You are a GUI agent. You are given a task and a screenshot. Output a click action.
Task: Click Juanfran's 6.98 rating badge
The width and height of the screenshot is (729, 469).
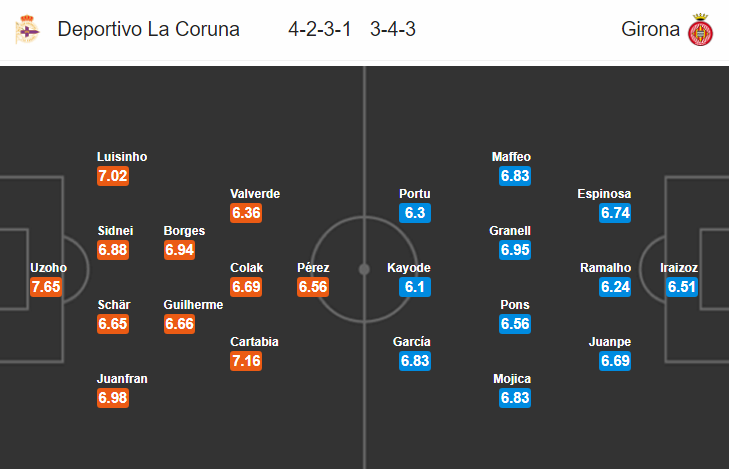click(113, 398)
